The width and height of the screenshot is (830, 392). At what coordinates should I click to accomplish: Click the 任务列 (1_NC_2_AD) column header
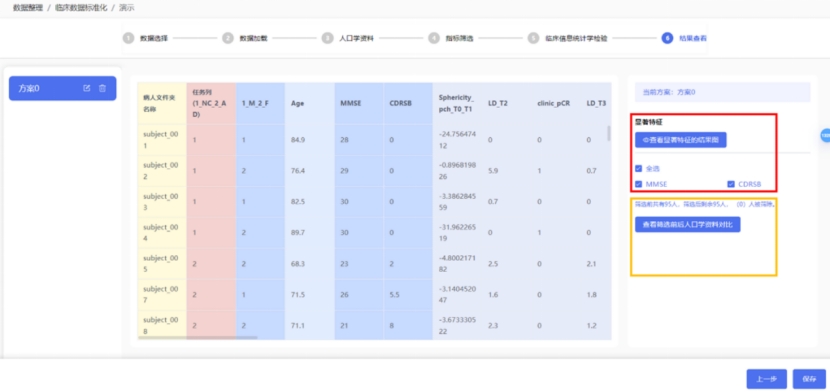(211, 103)
